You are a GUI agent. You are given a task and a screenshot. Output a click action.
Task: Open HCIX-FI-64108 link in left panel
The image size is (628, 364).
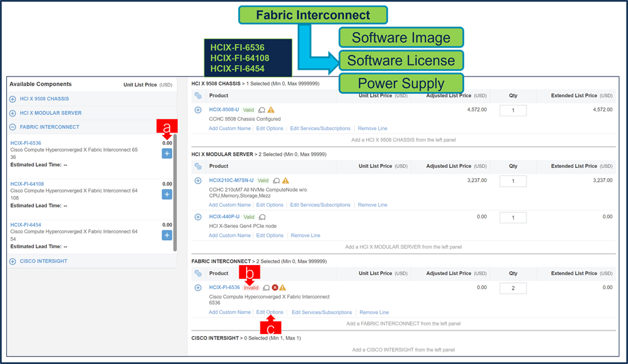(27, 184)
